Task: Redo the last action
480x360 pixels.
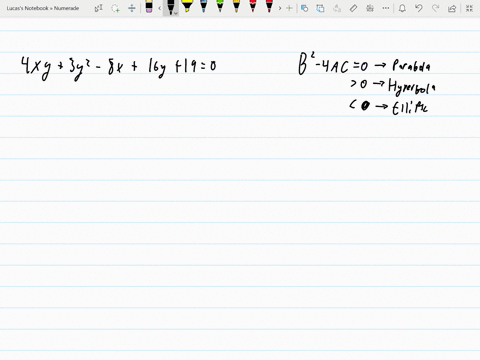Action: click(x=435, y=8)
